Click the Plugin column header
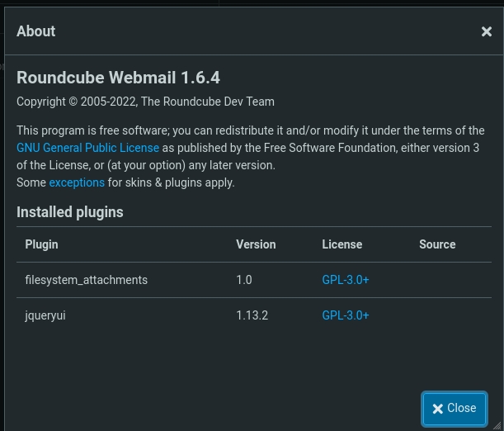This screenshot has height=431, width=504. 41,244
